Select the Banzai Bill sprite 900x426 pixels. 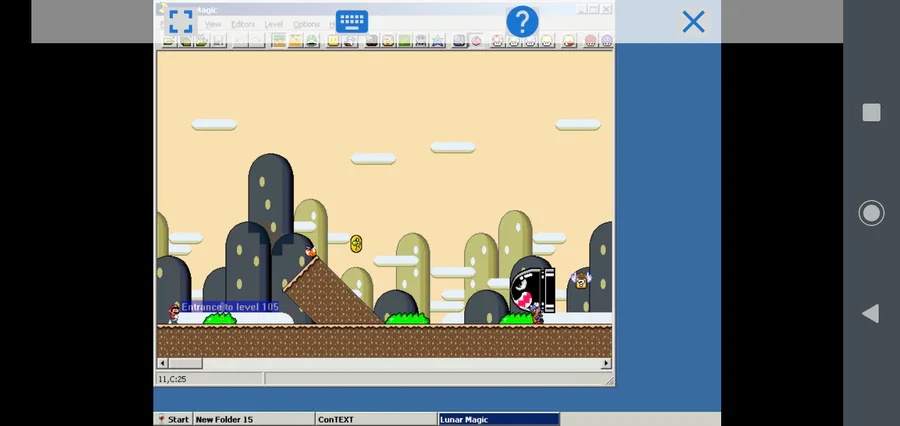pyautogui.click(x=532, y=290)
